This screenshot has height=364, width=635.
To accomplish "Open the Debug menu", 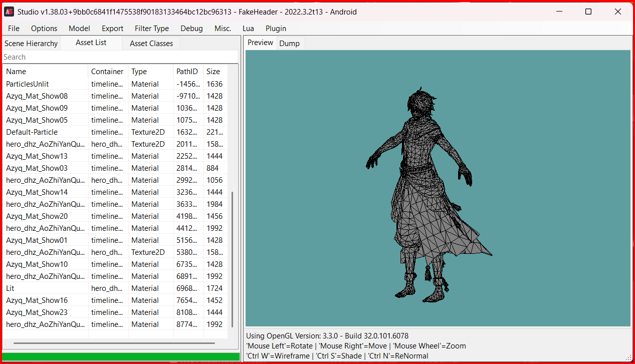I will tap(191, 29).
